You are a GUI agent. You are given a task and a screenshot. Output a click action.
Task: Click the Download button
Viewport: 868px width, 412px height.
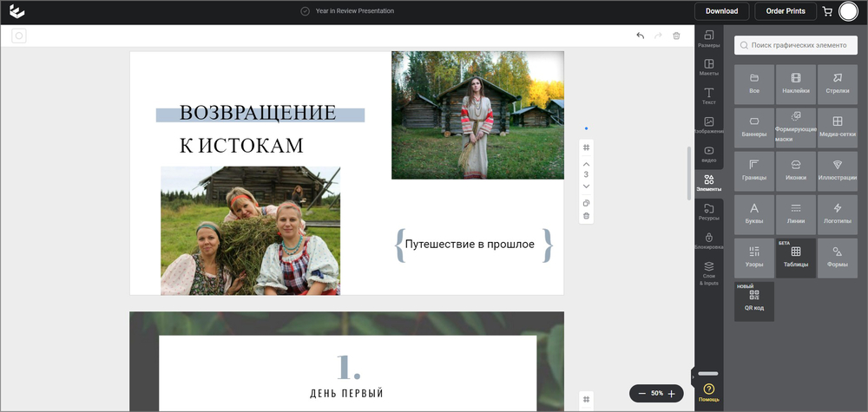tap(721, 11)
